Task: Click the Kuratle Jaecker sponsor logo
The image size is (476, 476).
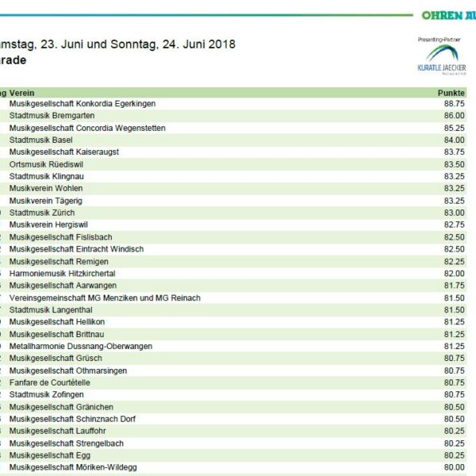Action: point(442,60)
